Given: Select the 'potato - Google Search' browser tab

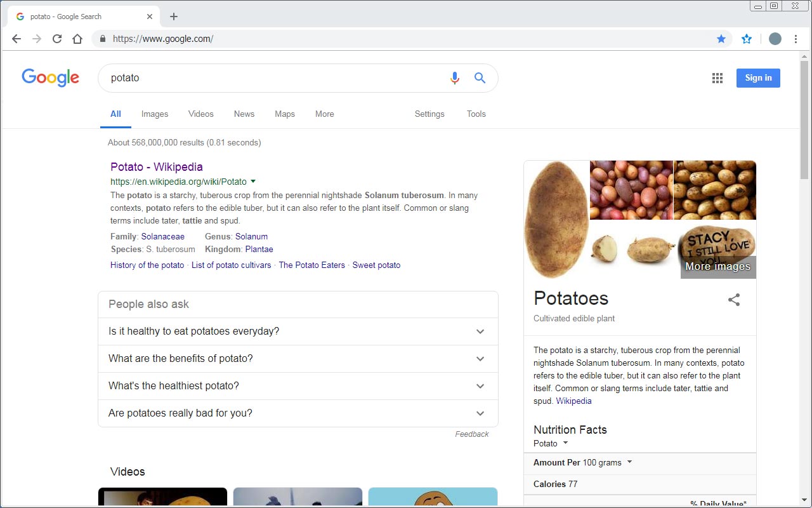Looking at the screenshot, I should [82, 17].
